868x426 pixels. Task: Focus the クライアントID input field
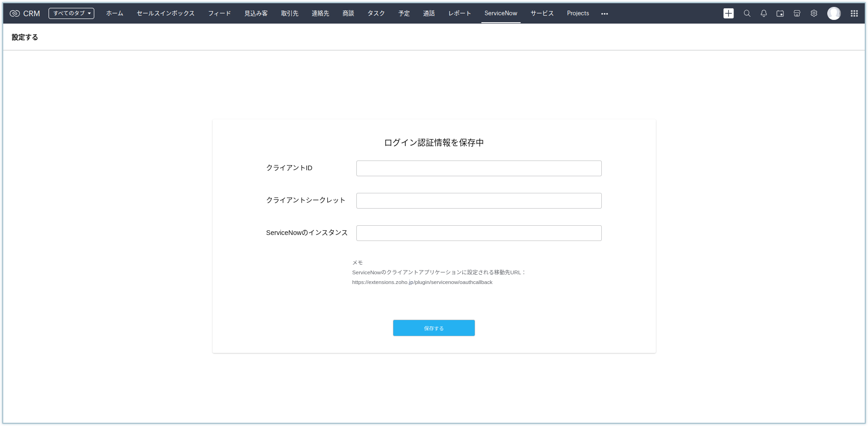coord(479,168)
